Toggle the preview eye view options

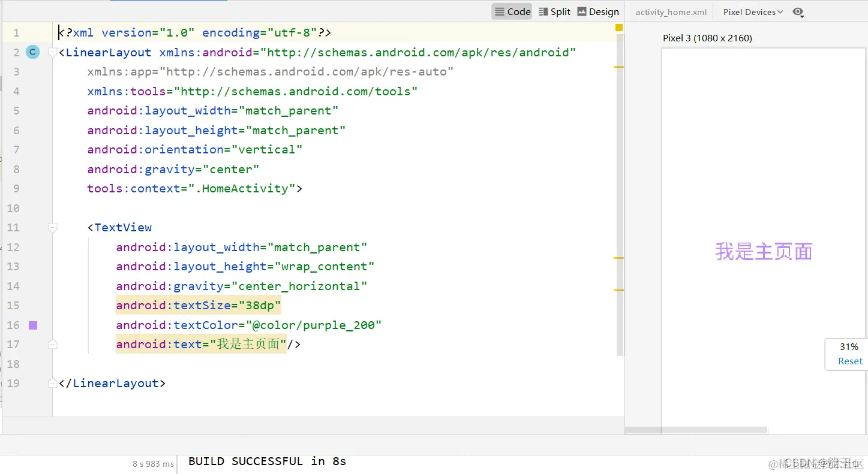pyautogui.click(x=798, y=12)
